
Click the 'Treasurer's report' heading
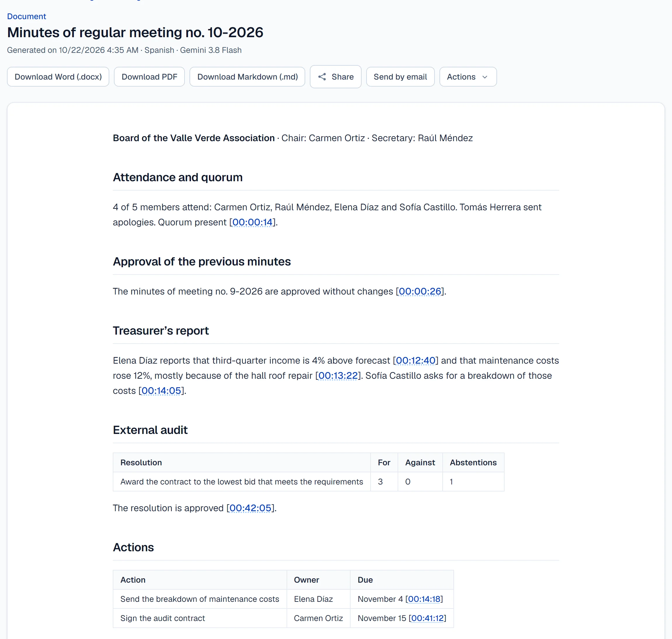coord(160,331)
